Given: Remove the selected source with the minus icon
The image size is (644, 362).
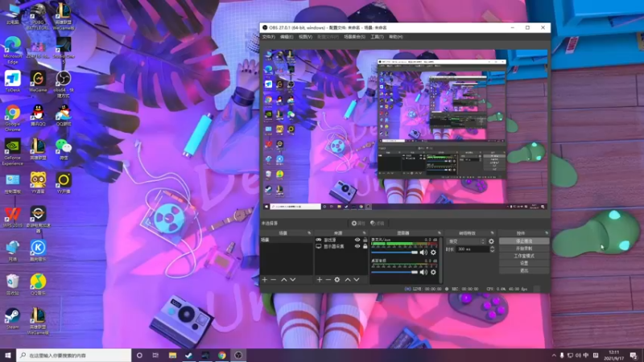Looking at the screenshot, I should point(328,279).
